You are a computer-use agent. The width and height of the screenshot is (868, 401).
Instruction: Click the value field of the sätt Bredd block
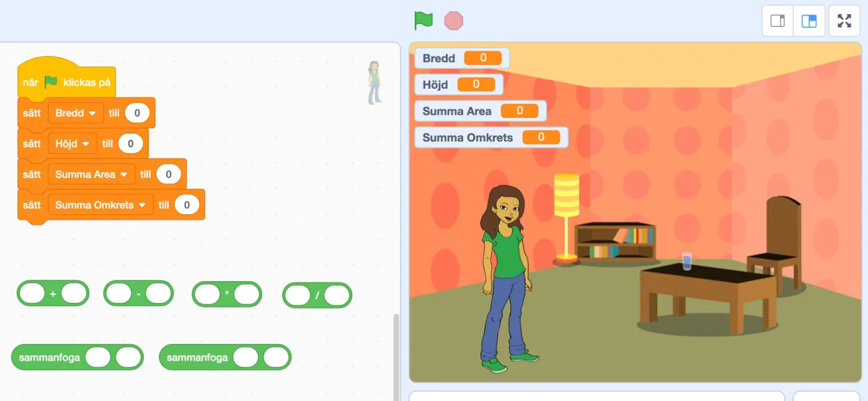(x=137, y=113)
